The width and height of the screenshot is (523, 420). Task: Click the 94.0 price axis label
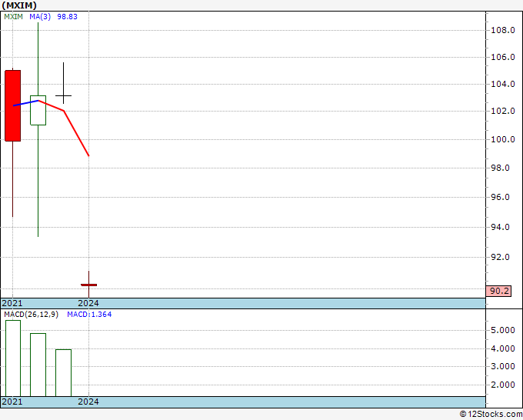tap(500, 227)
